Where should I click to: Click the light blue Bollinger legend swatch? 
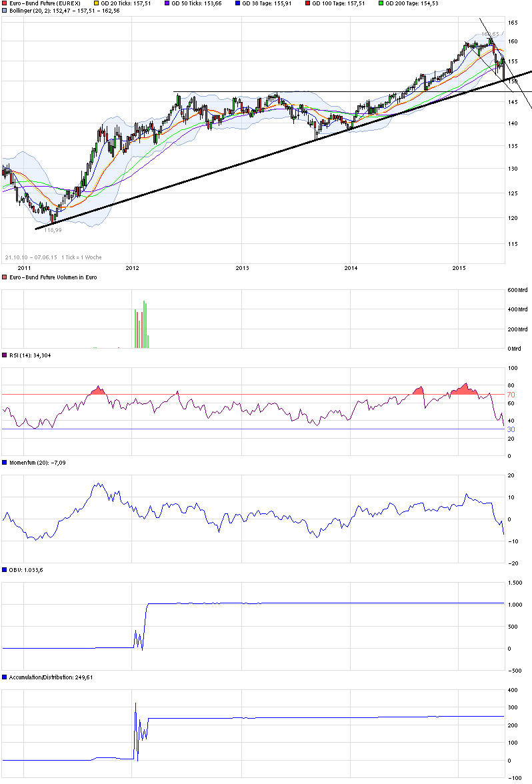5,11
